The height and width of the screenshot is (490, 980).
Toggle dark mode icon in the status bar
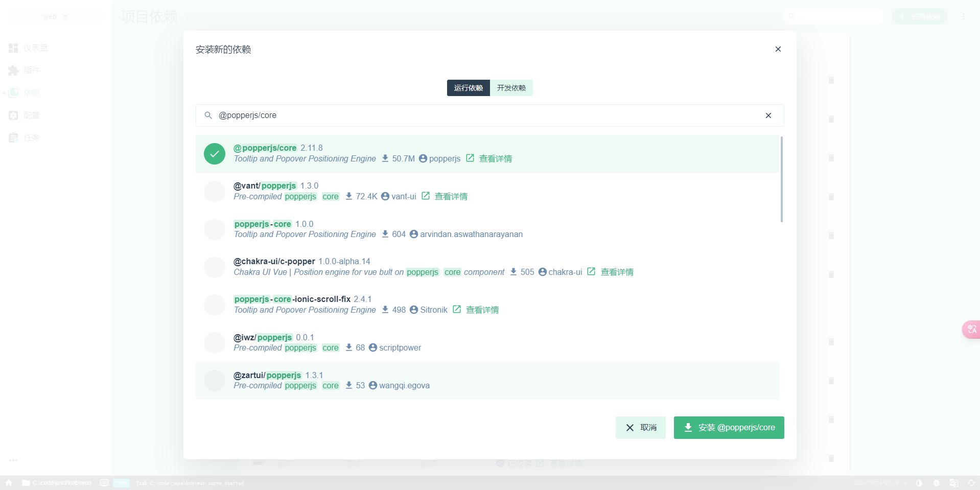919,483
